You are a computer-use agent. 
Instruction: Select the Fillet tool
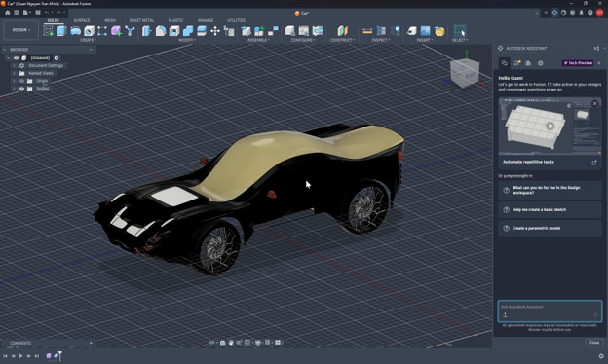tap(161, 31)
